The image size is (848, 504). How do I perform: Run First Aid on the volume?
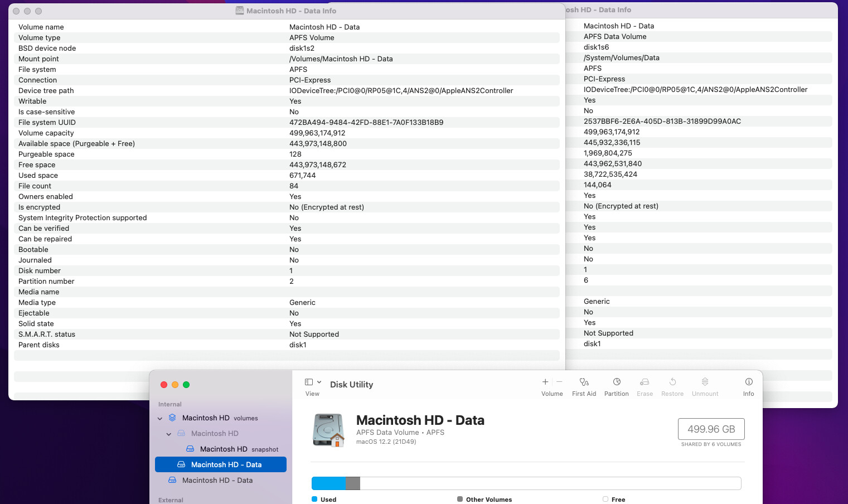584,382
